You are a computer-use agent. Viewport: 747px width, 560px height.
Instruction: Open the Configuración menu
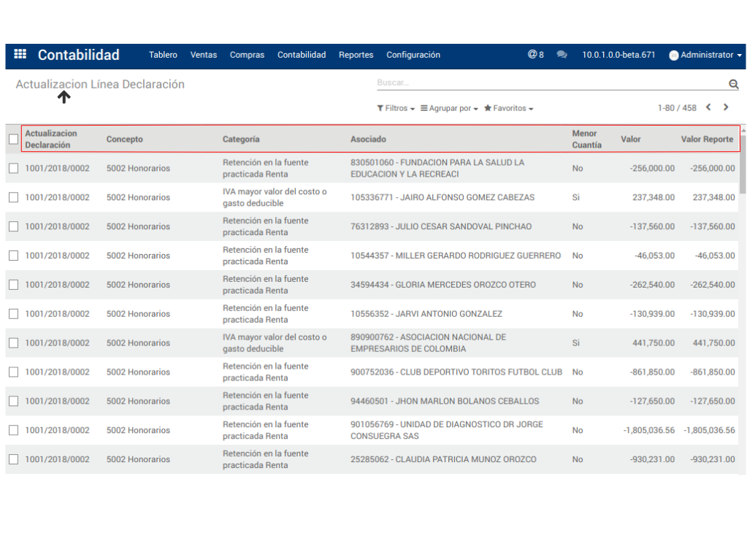(413, 55)
